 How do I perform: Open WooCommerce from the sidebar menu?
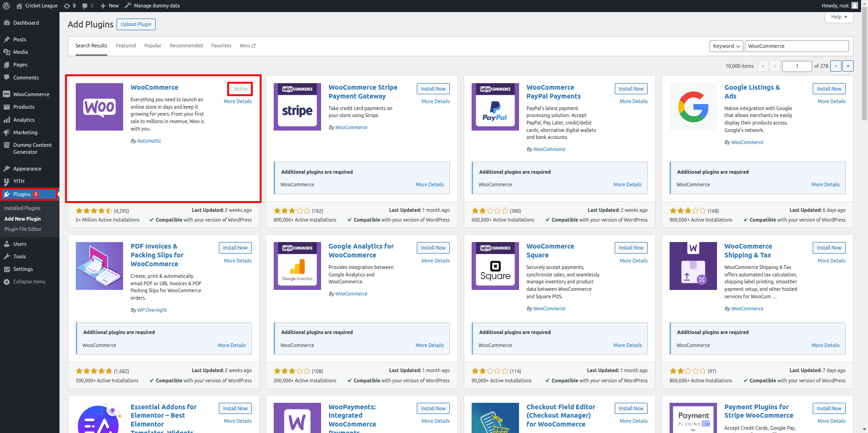pyautogui.click(x=31, y=94)
